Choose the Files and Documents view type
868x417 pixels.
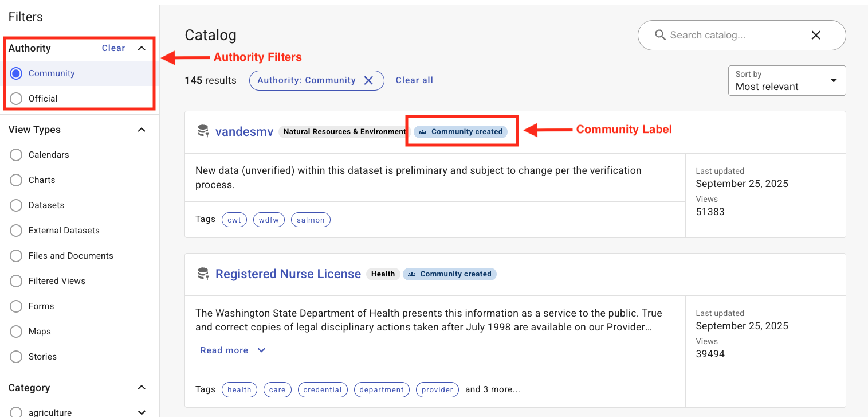(x=16, y=256)
